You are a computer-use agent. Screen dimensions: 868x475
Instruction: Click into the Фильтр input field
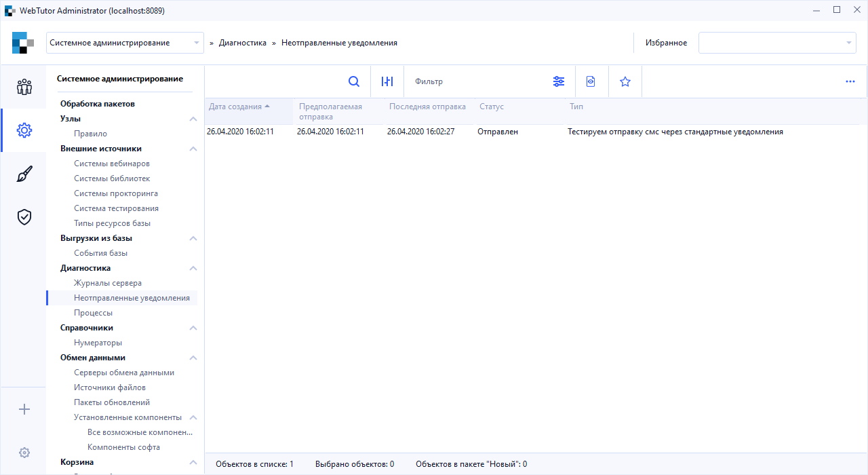(475, 81)
